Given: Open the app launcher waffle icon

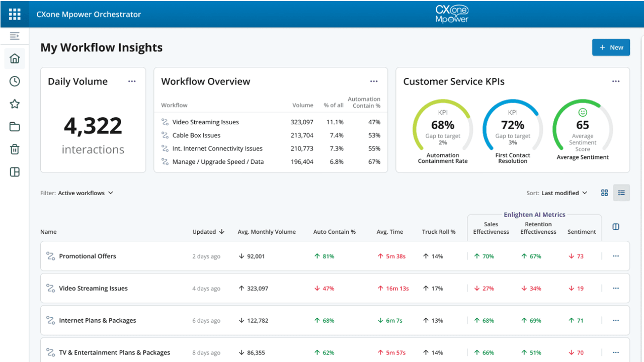Looking at the screenshot, I should coord(14,14).
